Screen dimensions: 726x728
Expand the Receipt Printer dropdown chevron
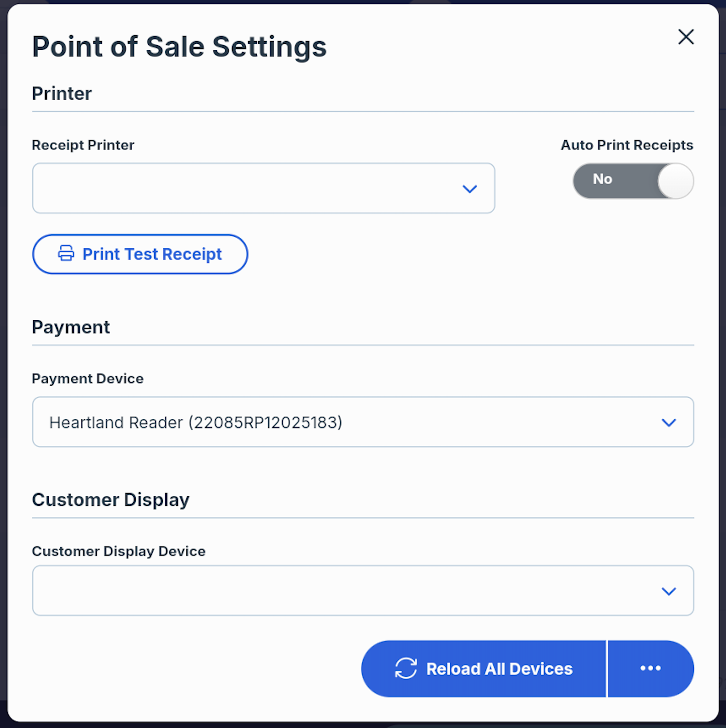[x=470, y=189]
